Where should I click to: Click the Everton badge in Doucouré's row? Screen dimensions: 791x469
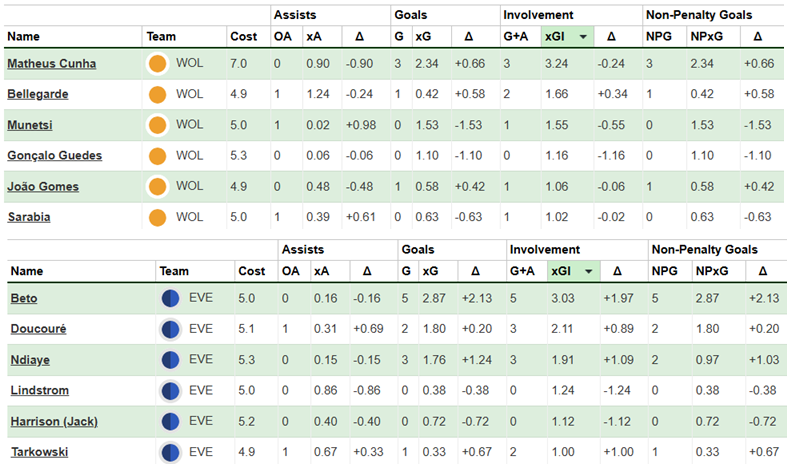click(169, 329)
